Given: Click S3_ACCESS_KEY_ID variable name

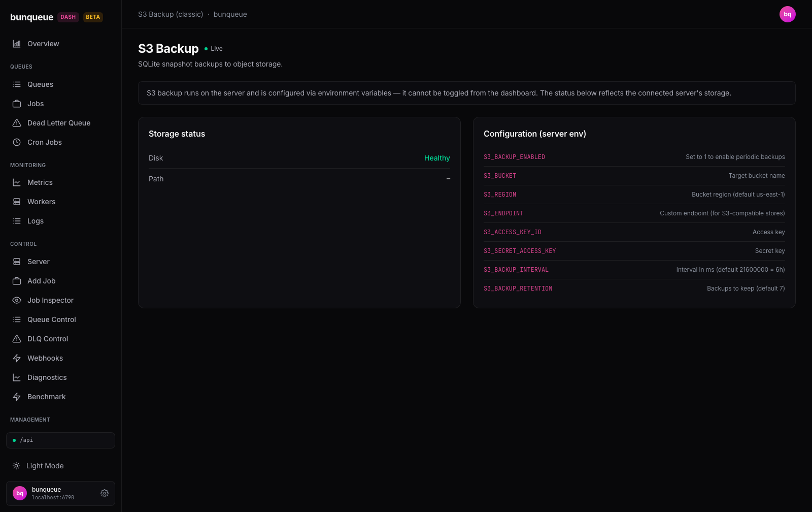Looking at the screenshot, I should 513,232.
